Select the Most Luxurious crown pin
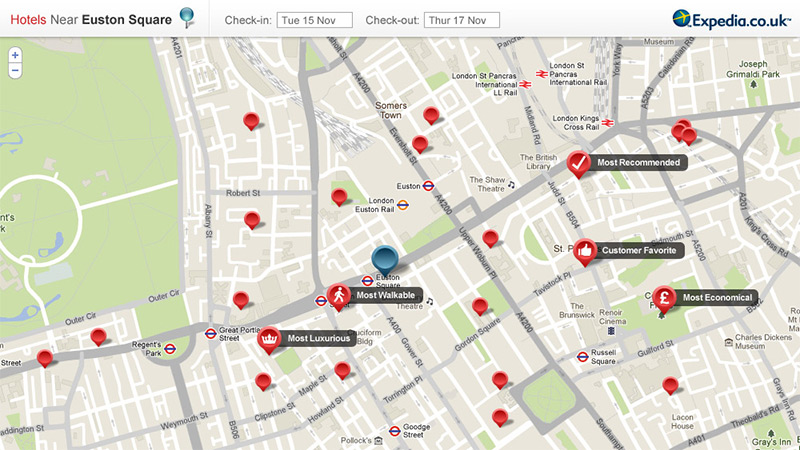The width and height of the screenshot is (800, 450). [269, 340]
